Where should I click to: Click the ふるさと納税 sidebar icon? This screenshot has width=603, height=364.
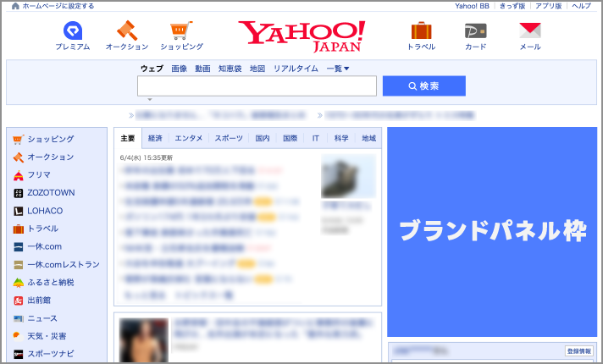point(18,283)
